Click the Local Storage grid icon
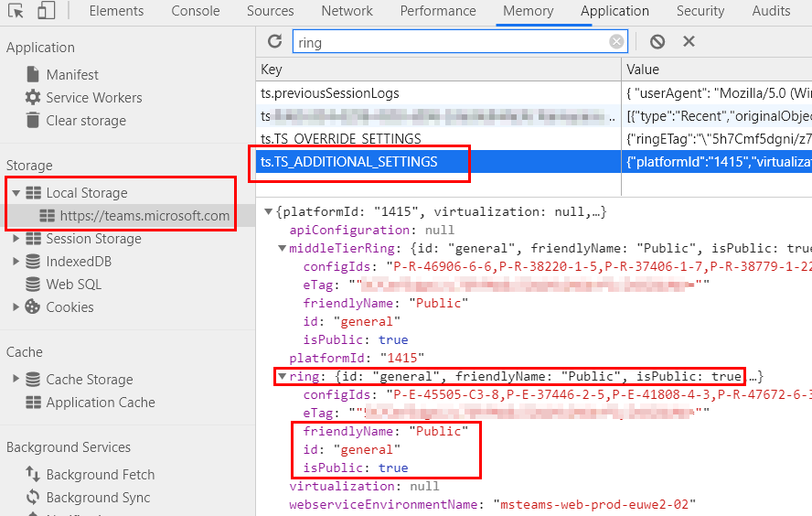 point(34,193)
